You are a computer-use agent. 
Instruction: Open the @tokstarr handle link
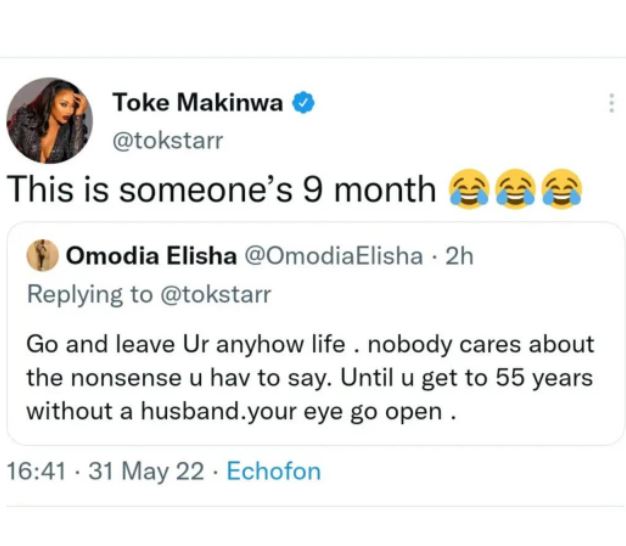tap(167, 139)
